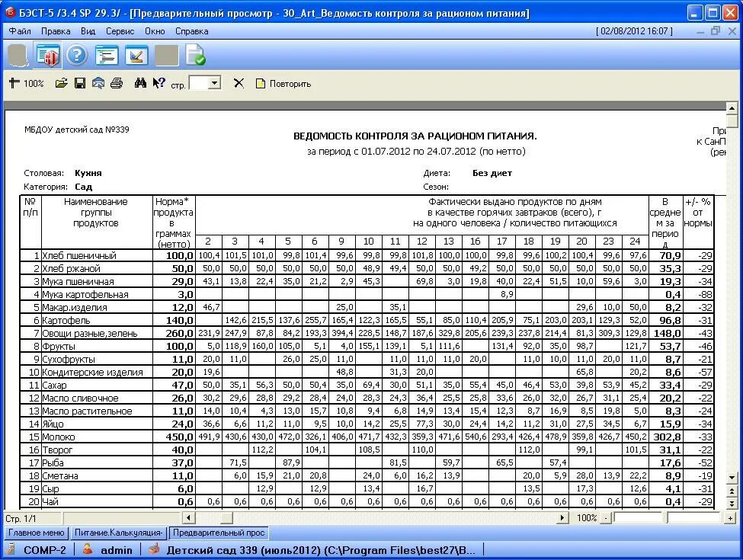Click the admin user status icon
The height and width of the screenshot is (560, 743).
tap(87, 549)
